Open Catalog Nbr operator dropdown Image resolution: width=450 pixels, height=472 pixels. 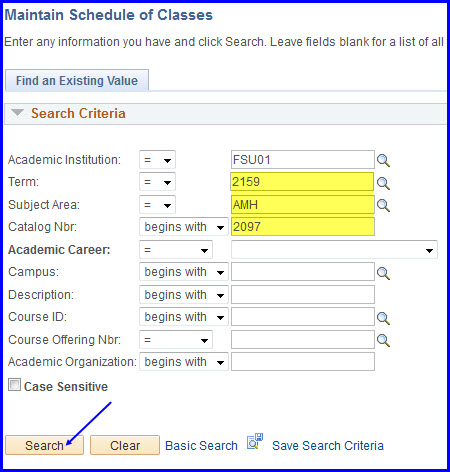(x=184, y=227)
